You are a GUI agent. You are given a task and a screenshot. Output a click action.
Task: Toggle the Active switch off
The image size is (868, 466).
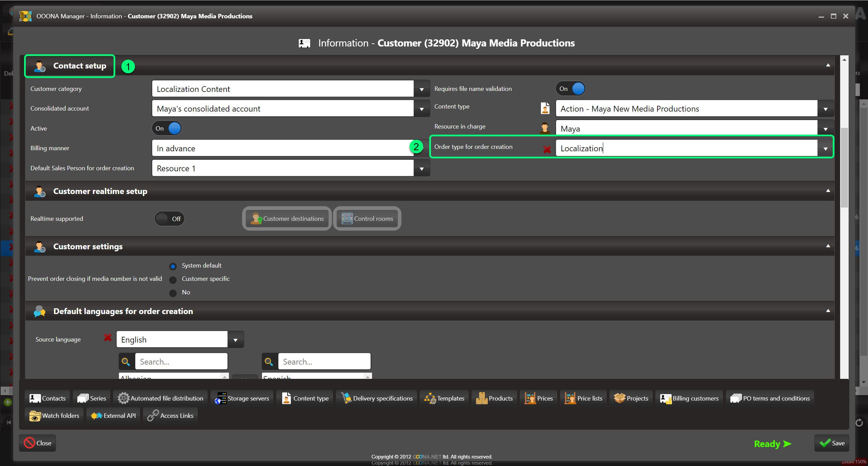166,128
